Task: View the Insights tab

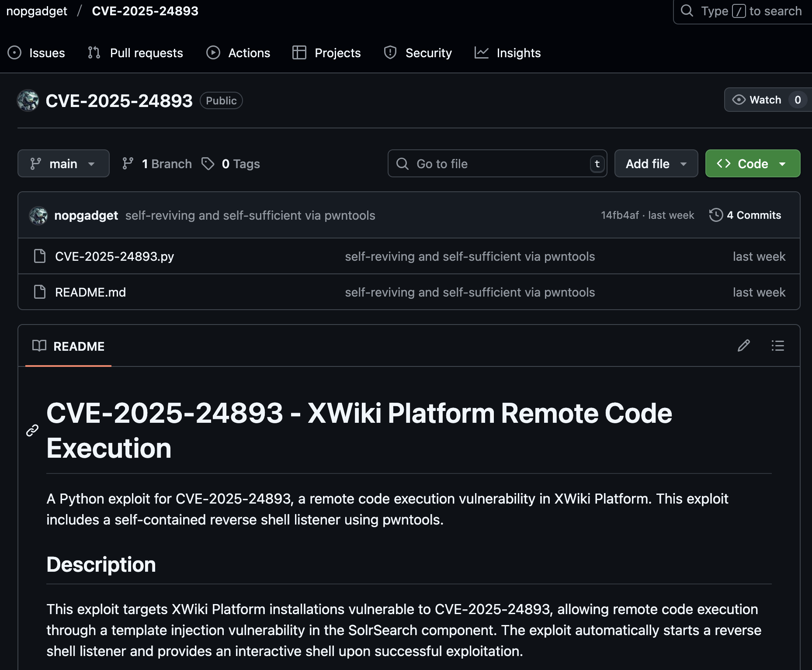Action: [x=508, y=53]
